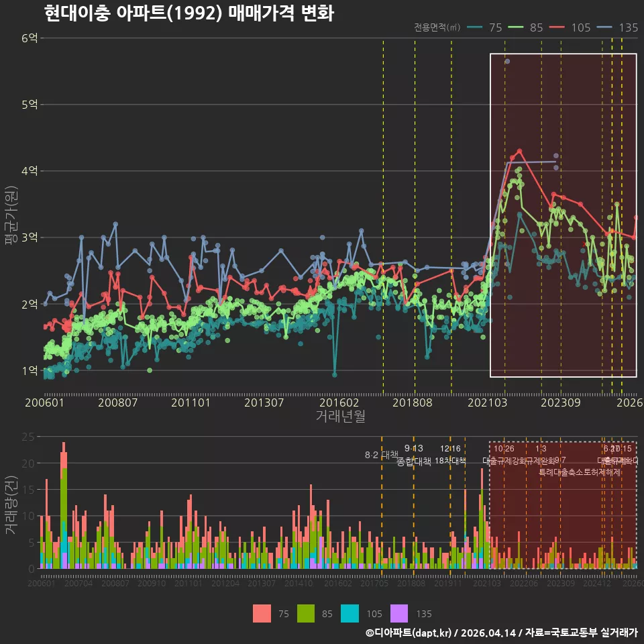Click the 202103 x-axis tick label
The width and height of the screenshot is (644, 644).
tap(487, 402)
